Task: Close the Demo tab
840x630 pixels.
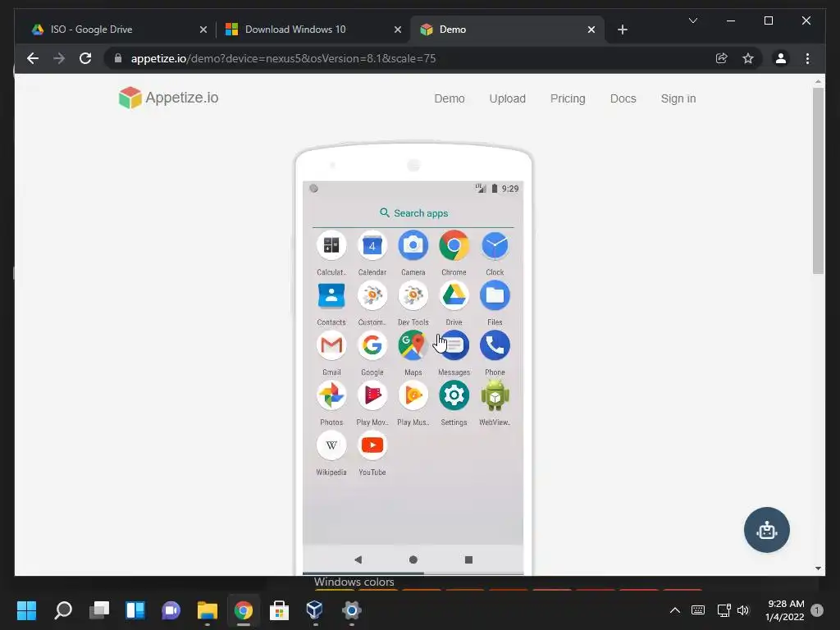Action: (x=591, y=30)
